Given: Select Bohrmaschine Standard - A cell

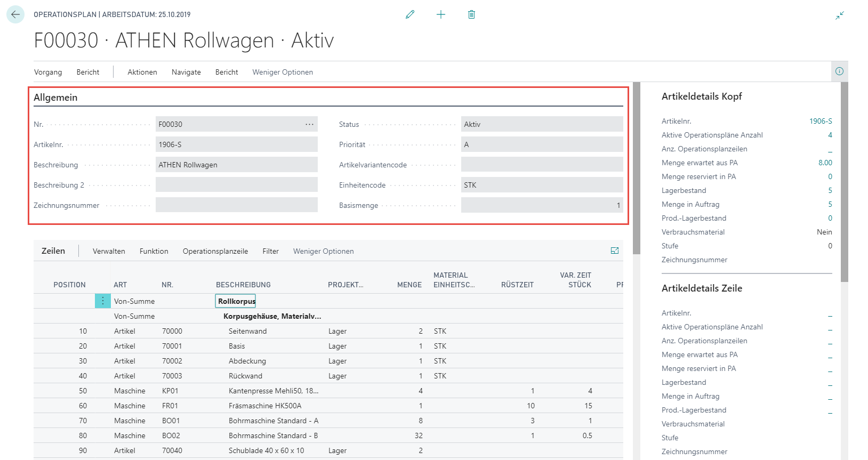Looking at the screenshot, I should coord(274,421).
